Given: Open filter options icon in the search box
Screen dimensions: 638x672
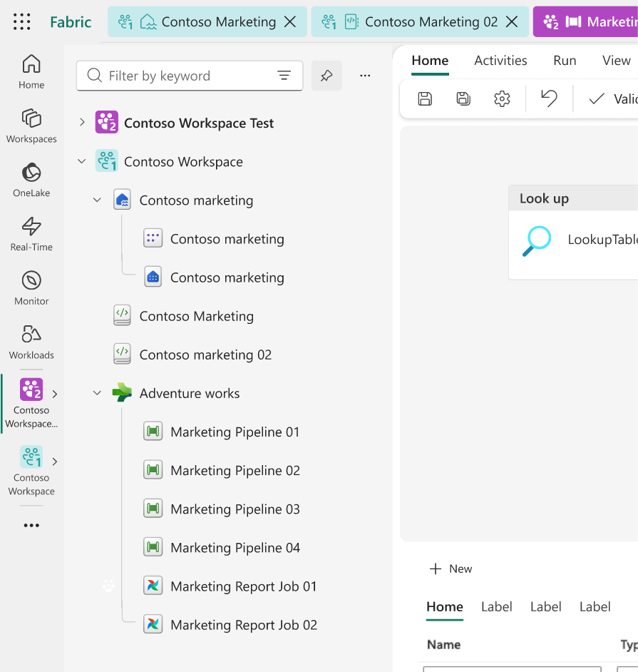Looking at the screenshot, I should point(284,76).
